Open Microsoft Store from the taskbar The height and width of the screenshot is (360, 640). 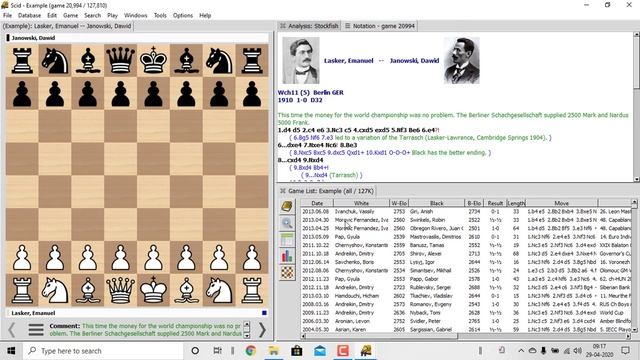coord(297,351)
